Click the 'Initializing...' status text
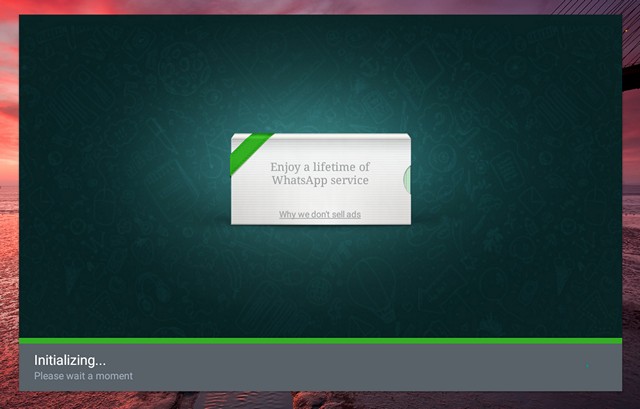Screen dimensions: 640x409 (70, 360)
